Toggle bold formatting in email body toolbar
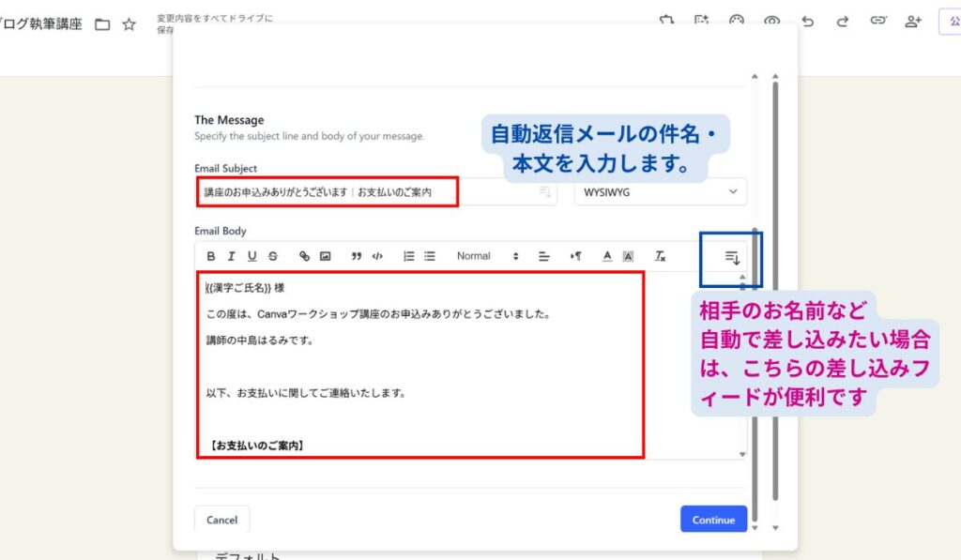This screenshot has width=961, height=560. pos(210,256)
